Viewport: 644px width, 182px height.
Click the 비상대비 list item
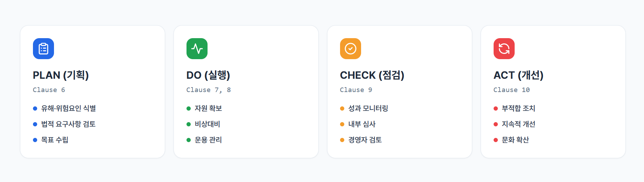tap(207, 124)
